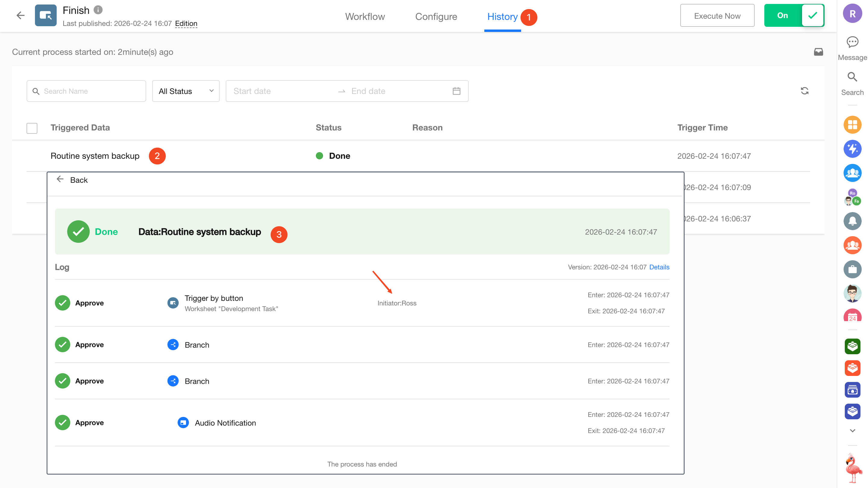Screen dimensions: 868x488
Task: Click the bell notification icon in sidebar
Action: pyautogui.click(x=852, y=221)
